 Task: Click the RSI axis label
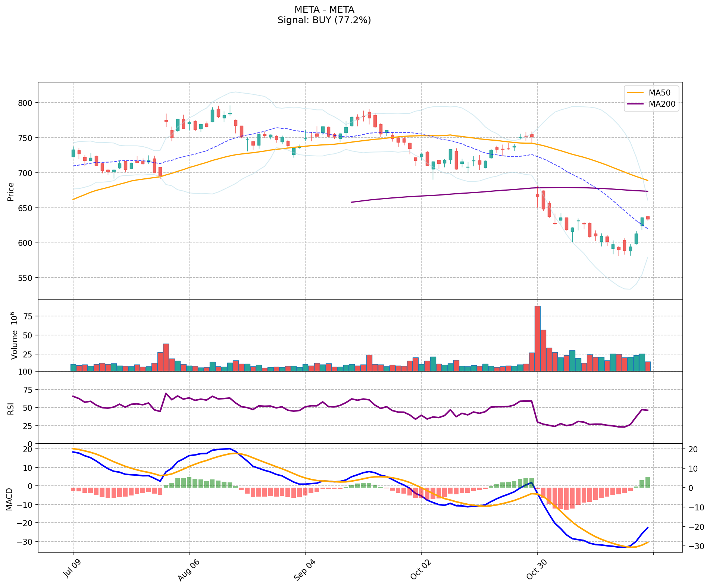pyautogui.click(x=10, y=409)
